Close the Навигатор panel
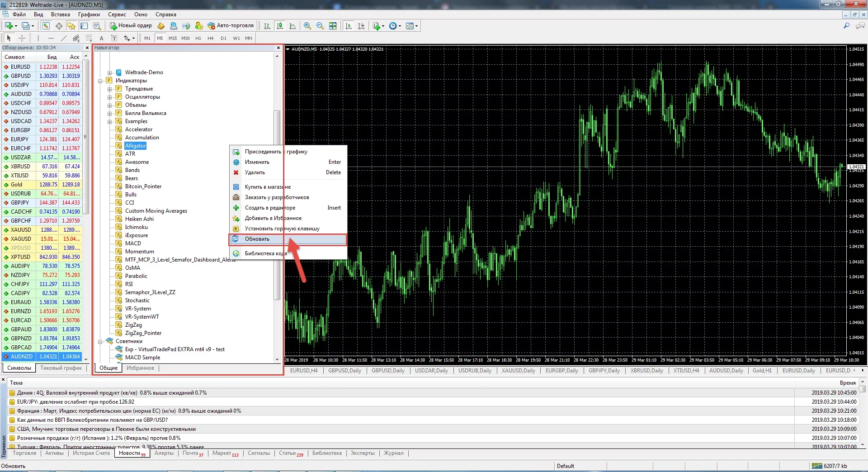 (278, 48)
